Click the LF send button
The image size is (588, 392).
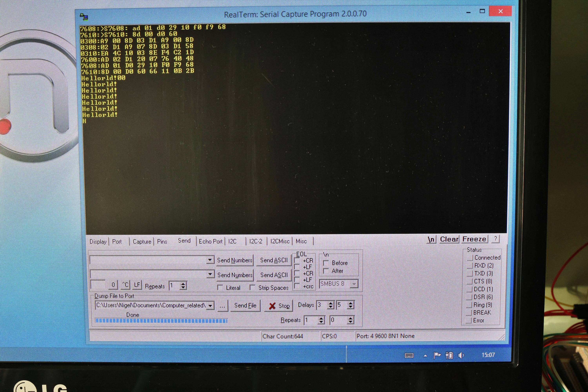[137, 285]
